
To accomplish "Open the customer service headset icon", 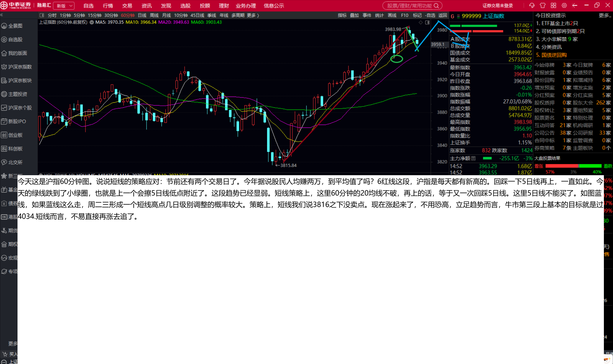I will (532, 6).
